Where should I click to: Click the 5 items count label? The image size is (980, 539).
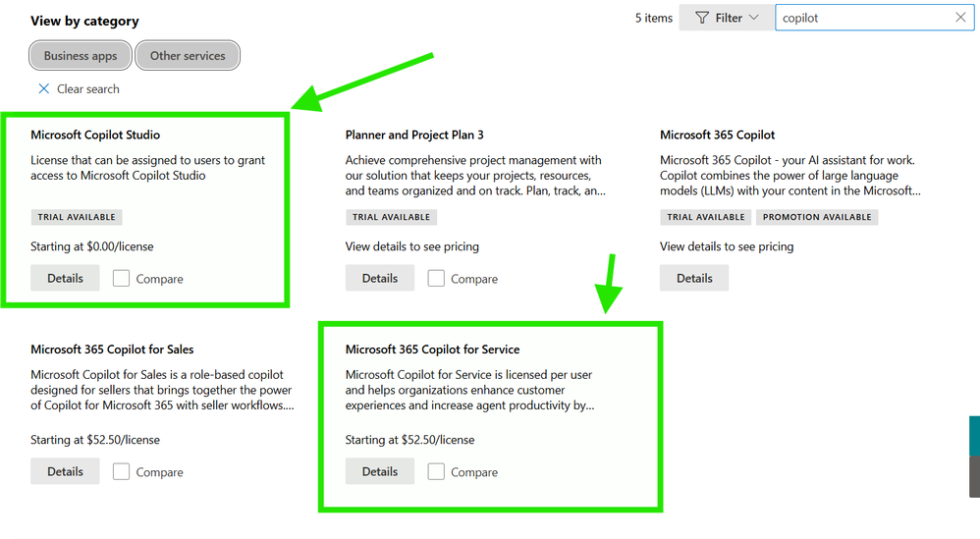(x=654, y=18)
